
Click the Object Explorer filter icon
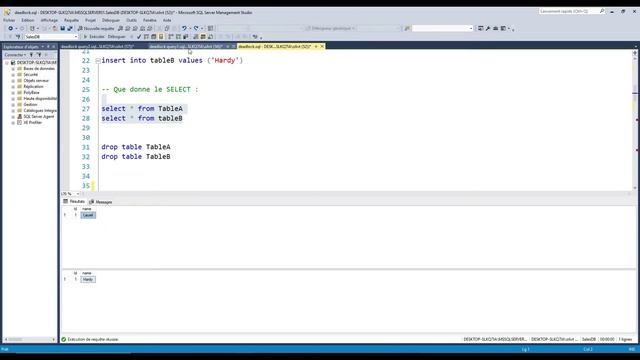(x=31, y=55)
